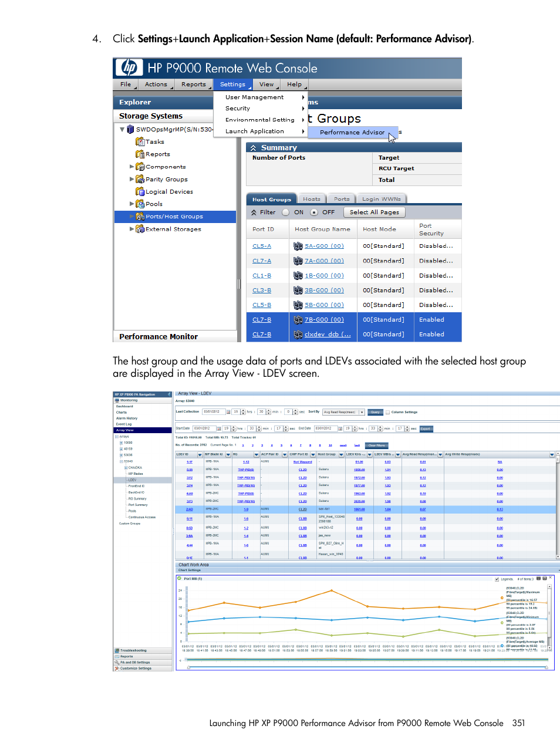Open the clxdev_dcb host group link
The width and height of the screenshot is (560, 746).
click(328, 335)
